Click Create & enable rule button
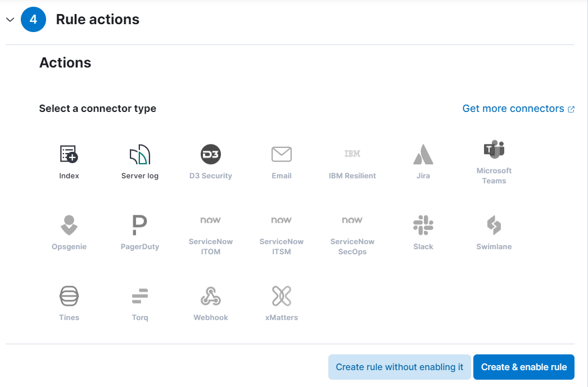588x387 pixels. coord(524,367)
